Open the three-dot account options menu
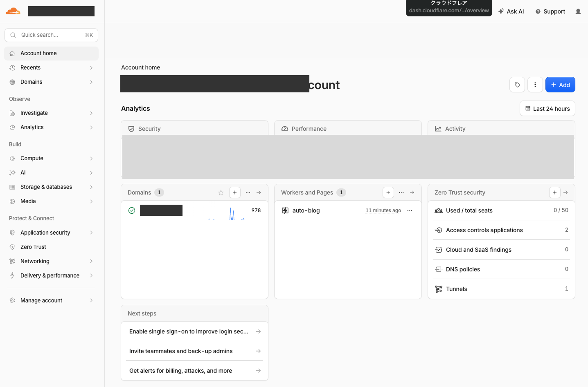Screen dimensions: 588x387 tap(535, 85)
